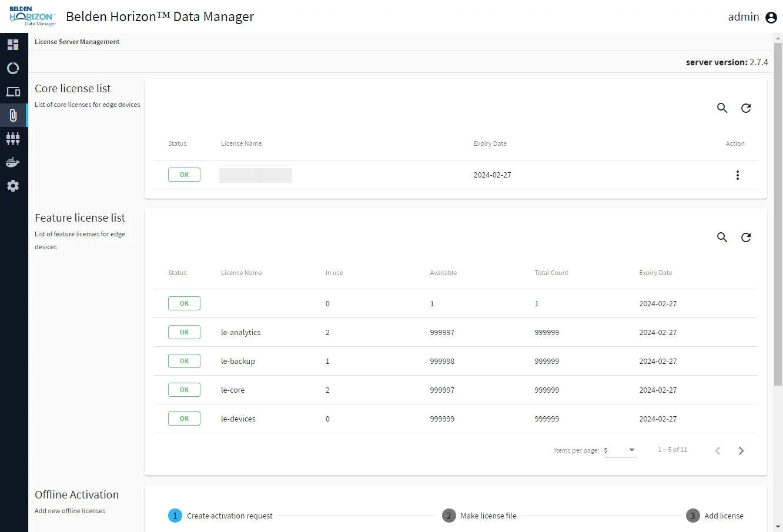Open the settings gear in sidebar
The width and height of the screenshot is (783, 532).
click(13, 186)
